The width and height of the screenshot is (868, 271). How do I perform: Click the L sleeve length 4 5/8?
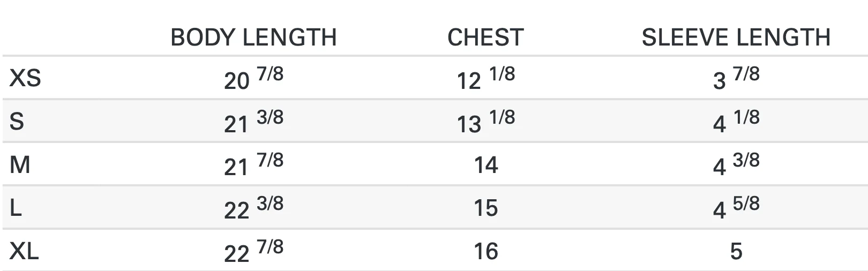[736, 208]
